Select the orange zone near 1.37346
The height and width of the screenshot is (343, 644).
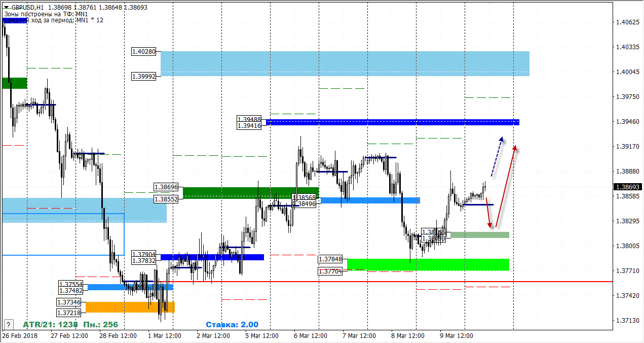click(130, 307)
